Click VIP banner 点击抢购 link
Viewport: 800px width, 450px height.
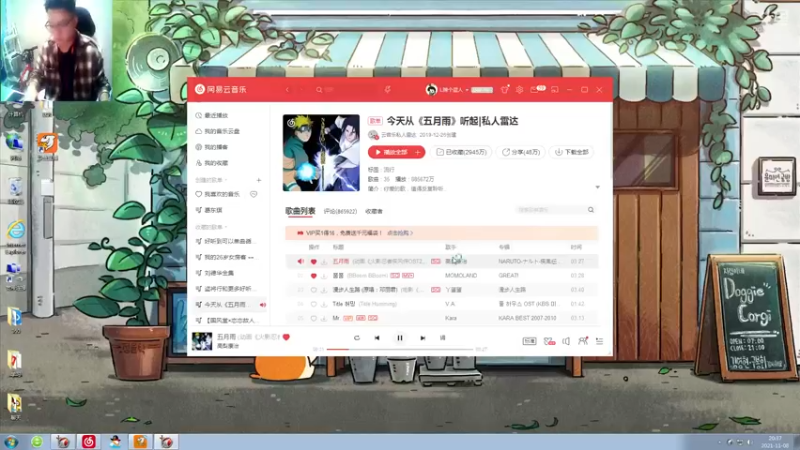pos(400,233)
